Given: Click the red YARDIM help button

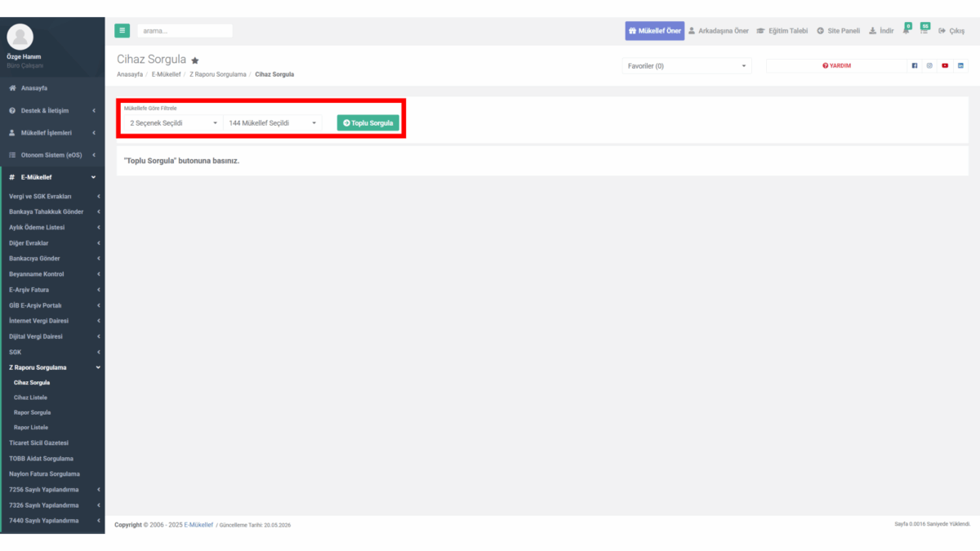Looking at the screenshot, I should [836, 66].
